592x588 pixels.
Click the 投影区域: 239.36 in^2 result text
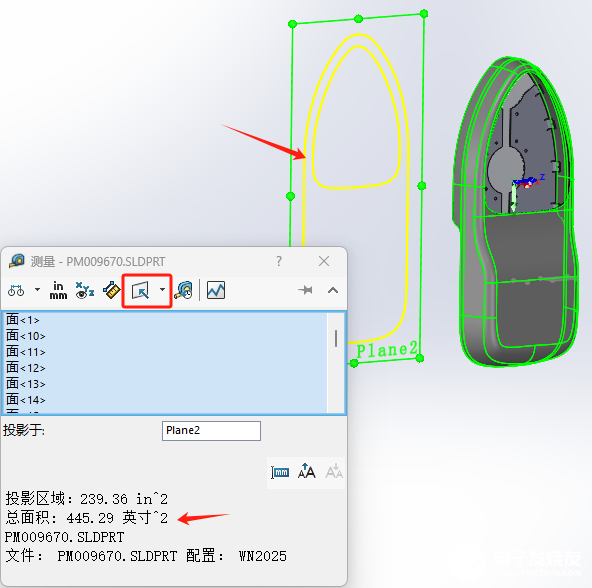point(86,499)
